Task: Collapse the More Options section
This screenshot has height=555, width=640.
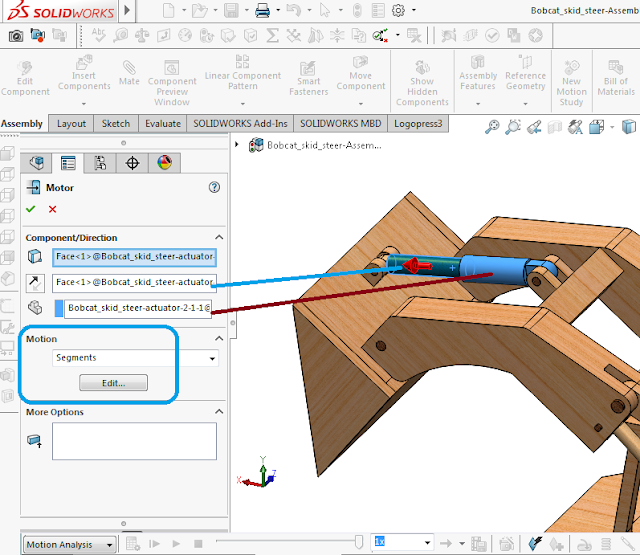Action: point(219,411)
